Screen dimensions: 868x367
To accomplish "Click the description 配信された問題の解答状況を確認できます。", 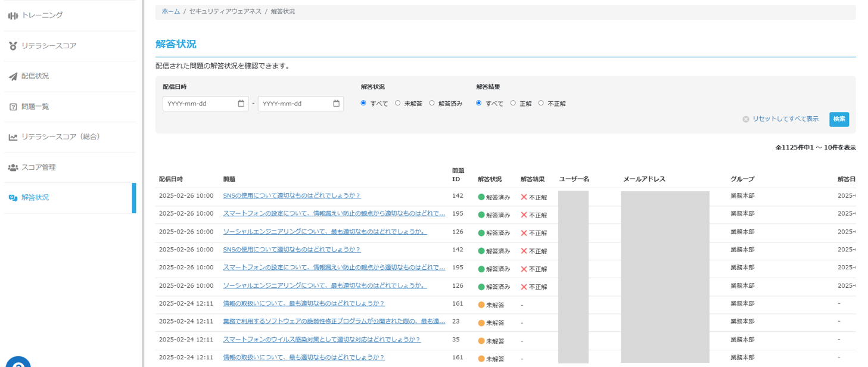I will [223, 66].
